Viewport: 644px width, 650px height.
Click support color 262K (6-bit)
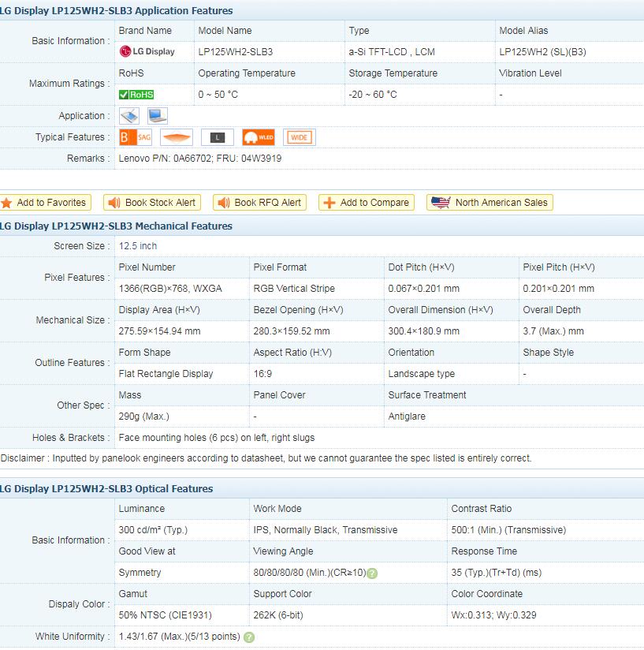point(278,615)
